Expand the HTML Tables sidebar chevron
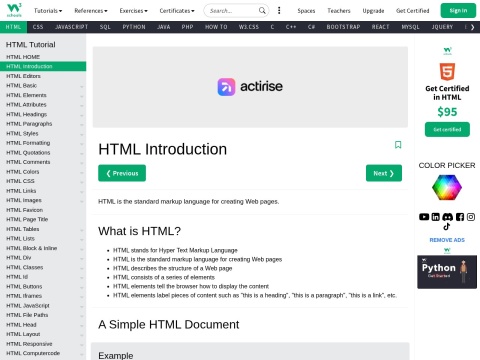 click(x=82, y=230)
